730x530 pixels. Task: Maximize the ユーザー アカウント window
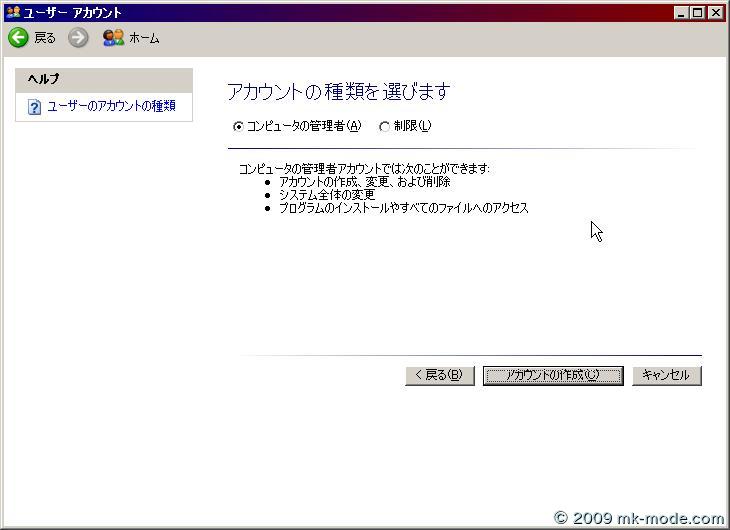[x=698, y=12]
